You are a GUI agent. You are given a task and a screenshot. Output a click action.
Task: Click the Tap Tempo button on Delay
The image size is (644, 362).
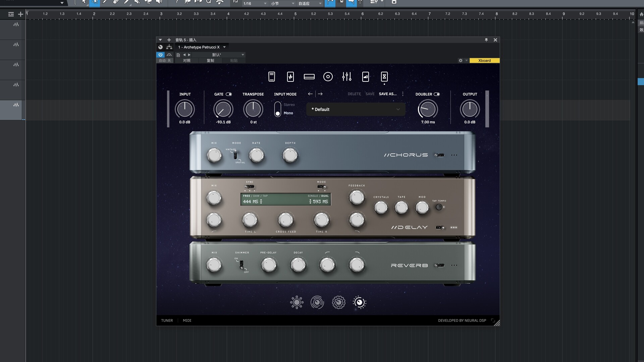[x=439, y=207]
